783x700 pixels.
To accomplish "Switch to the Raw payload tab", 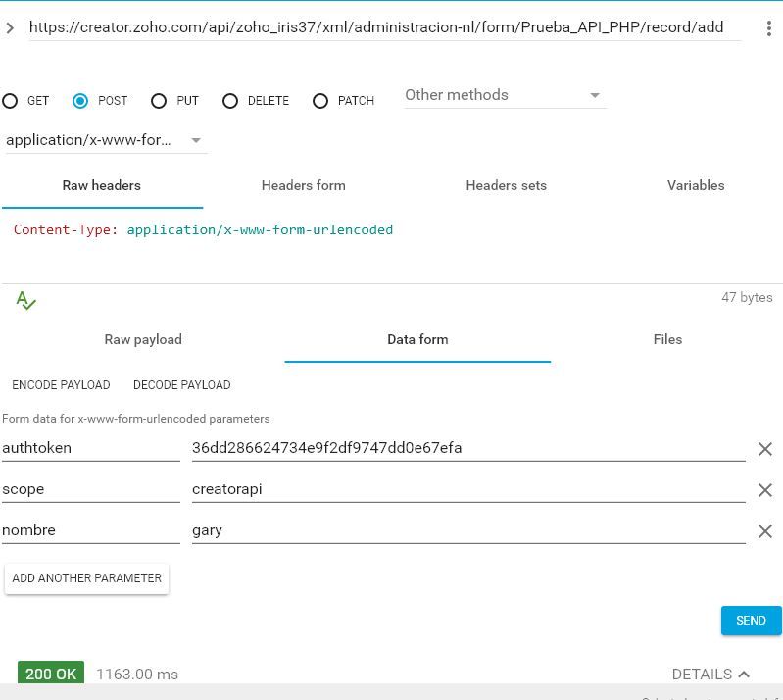I will (x=143, y=340).
